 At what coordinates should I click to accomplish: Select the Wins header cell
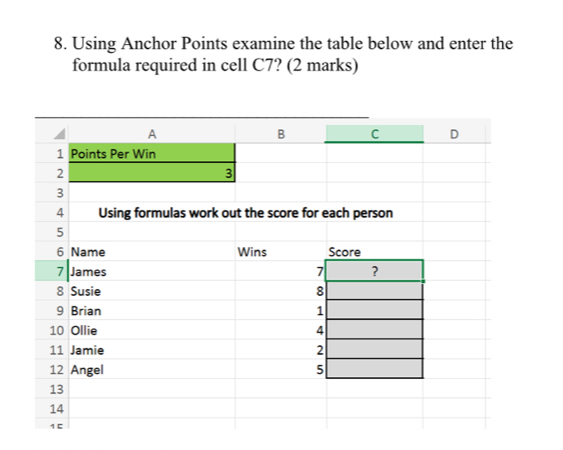[x=280, y=251]
